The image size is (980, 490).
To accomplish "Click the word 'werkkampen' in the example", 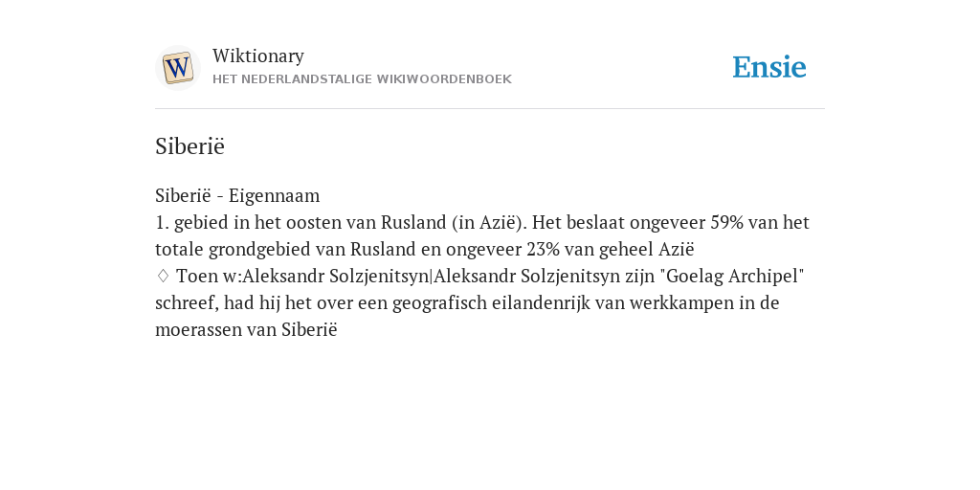I will pyautogui.click(x=681, y=303).
